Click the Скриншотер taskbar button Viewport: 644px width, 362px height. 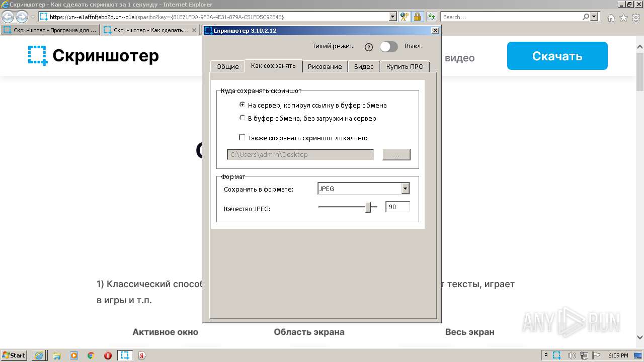tap(125, 355)
